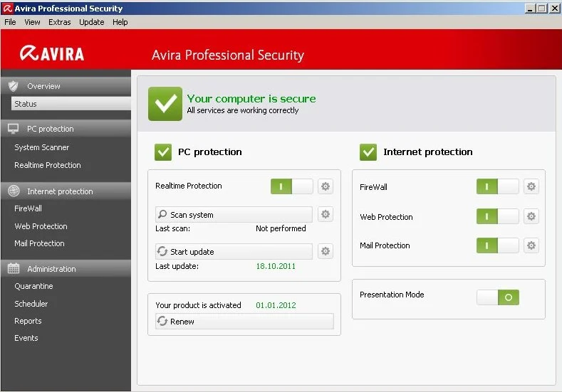Toggle the Presentation Mode switch

[497, 297]
